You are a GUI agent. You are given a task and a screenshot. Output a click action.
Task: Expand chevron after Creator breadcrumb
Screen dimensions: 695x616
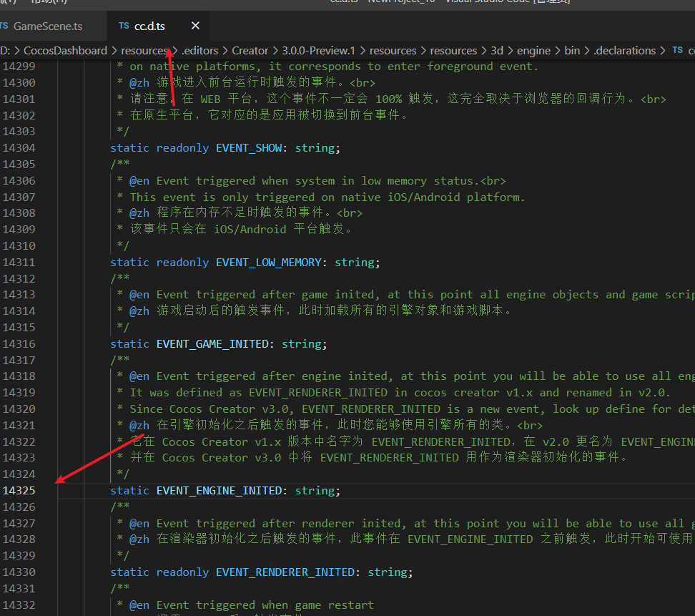tap(275, 51)
